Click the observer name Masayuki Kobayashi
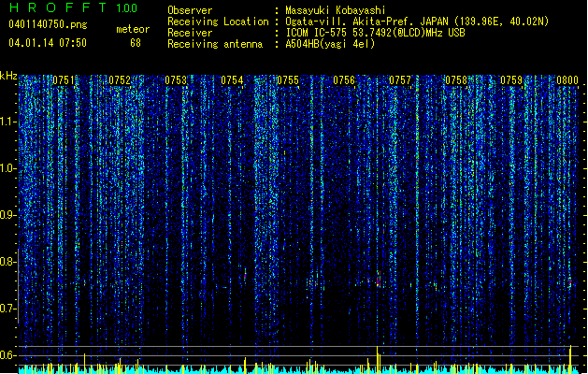Viewport: 588px width, 374px height. pyautogui.click(x=336, y=10)
